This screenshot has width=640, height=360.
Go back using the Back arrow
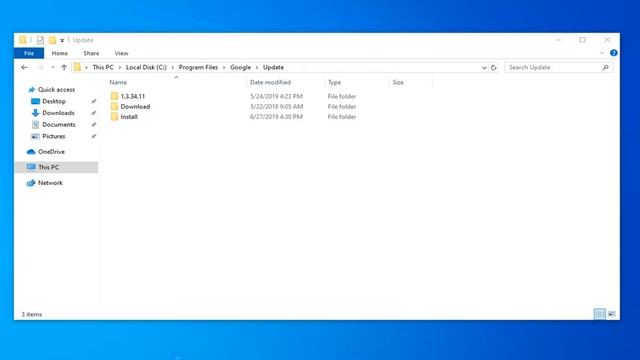[x=24, y=67]
